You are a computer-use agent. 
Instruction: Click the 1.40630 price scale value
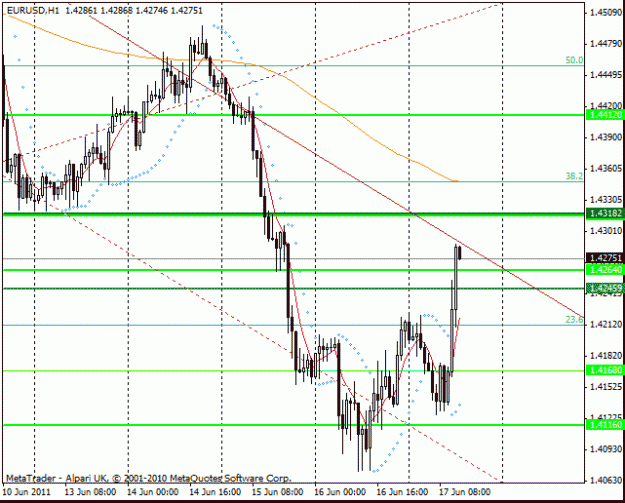(606, 480)
